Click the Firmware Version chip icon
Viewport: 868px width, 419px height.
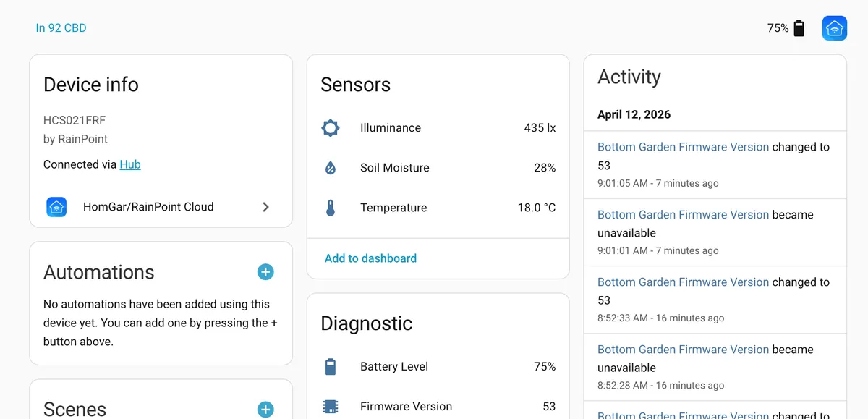331,407
